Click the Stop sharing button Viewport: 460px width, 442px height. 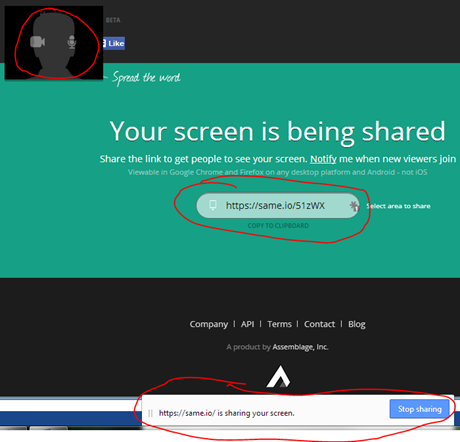click(419, 409)
